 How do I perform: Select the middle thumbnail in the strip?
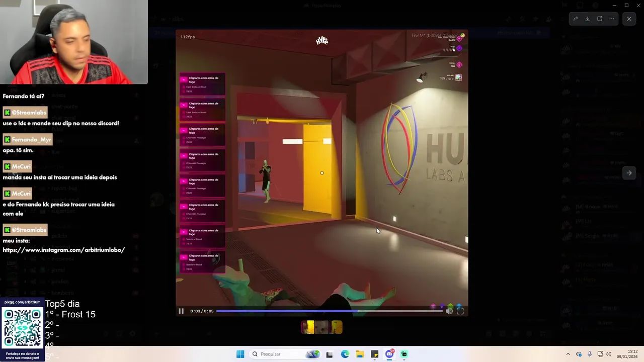tap(322, 327)
